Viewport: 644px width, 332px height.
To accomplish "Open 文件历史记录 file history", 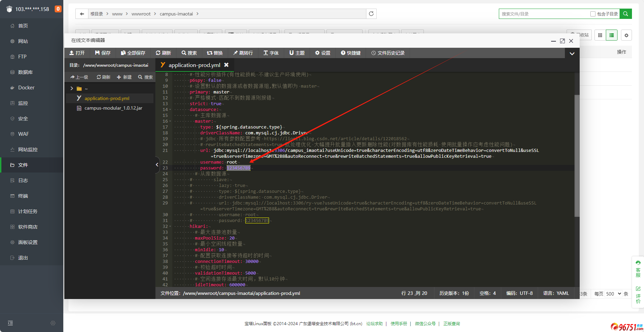I will [x=388, y=53].
